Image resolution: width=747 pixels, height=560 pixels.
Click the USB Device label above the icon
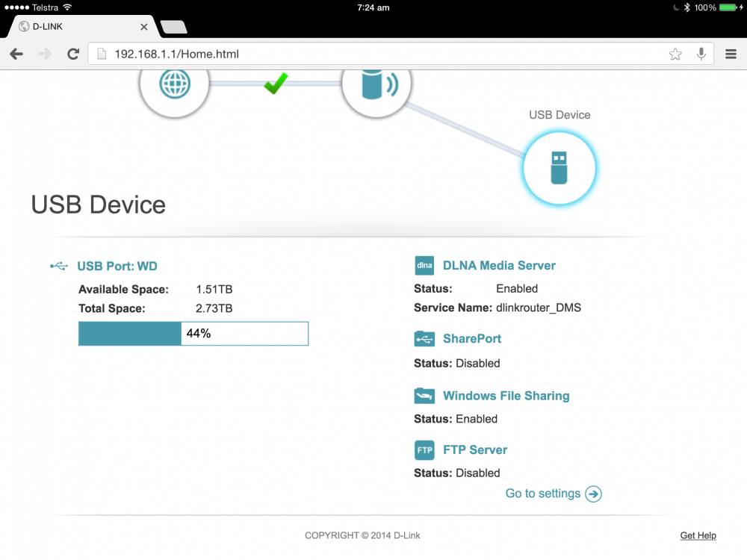(560, 115)
